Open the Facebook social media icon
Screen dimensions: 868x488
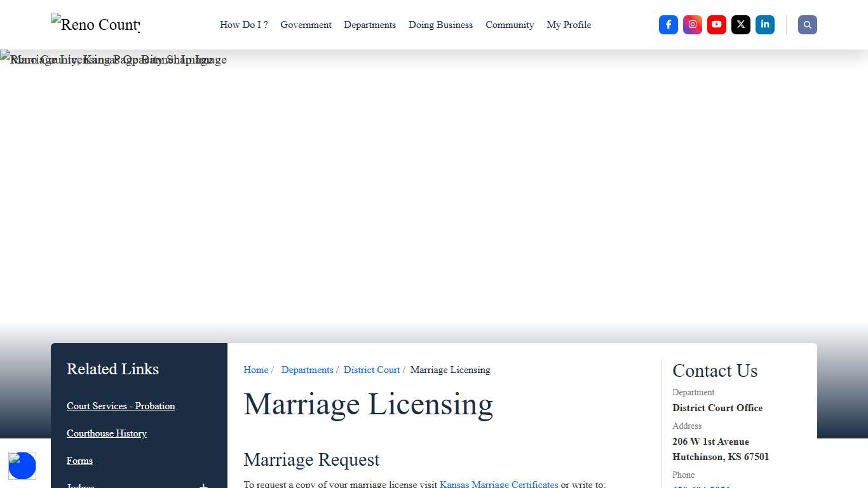click(668, 25)
